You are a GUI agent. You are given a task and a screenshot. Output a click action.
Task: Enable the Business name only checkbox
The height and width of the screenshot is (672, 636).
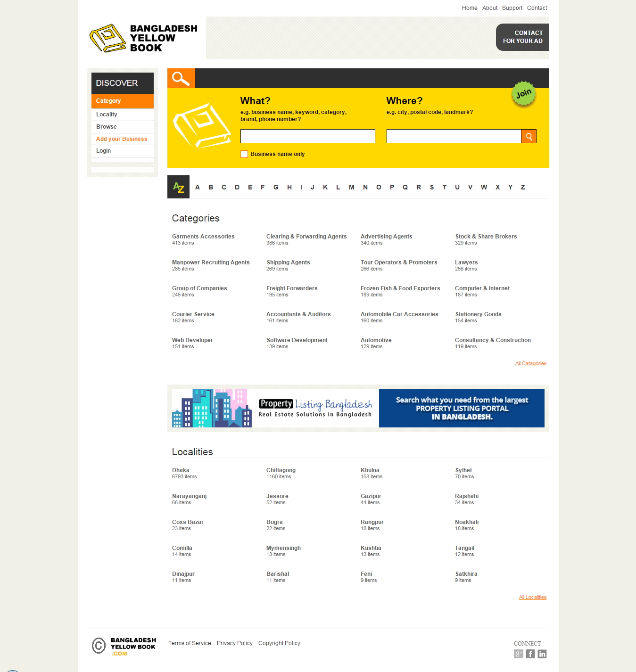click(244, 154)
